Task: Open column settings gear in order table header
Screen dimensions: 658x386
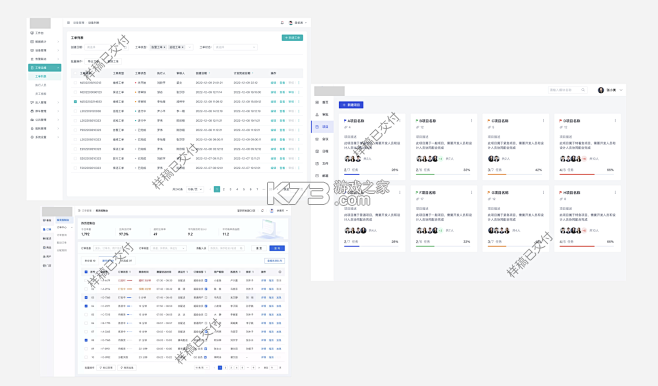Action: point(279,272)
